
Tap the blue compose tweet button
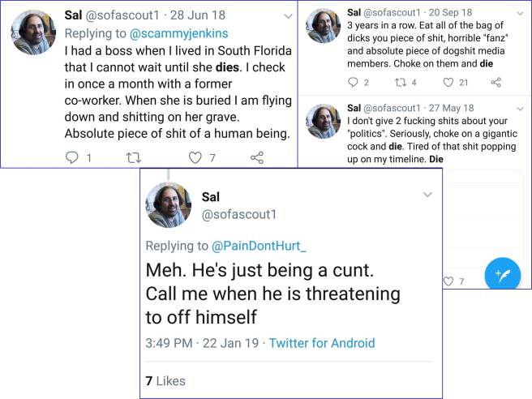coord(502,275)
